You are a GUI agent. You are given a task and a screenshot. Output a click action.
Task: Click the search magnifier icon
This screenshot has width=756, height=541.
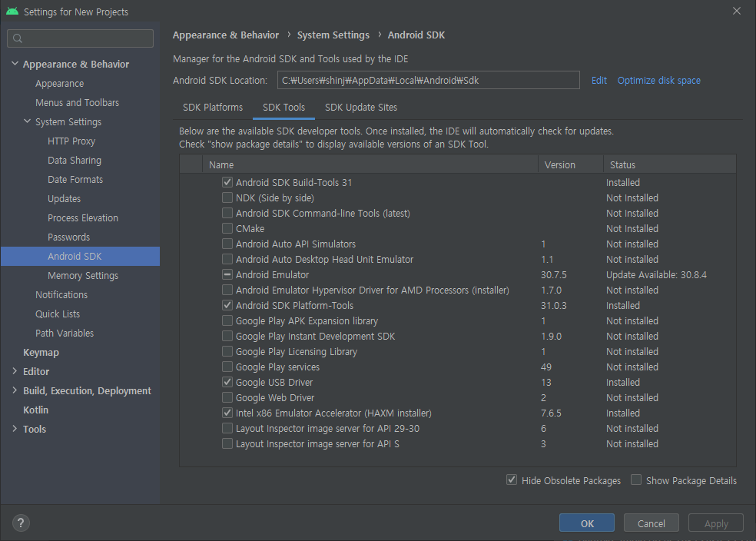18,38
